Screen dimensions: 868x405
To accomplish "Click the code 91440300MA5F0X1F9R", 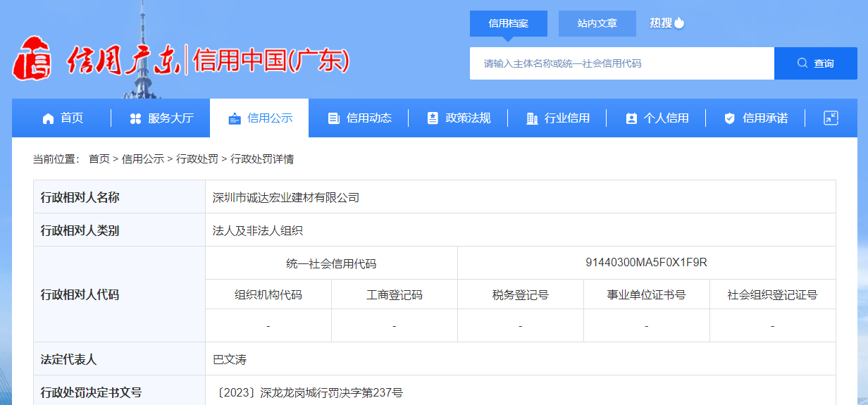I will 646,263.
